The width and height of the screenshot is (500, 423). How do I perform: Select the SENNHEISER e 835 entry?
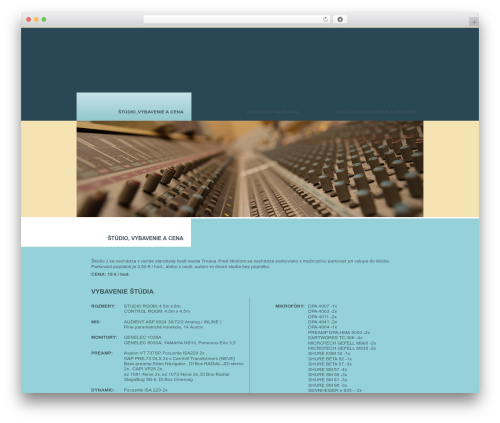pyautogui.click(x=335, y=390)
